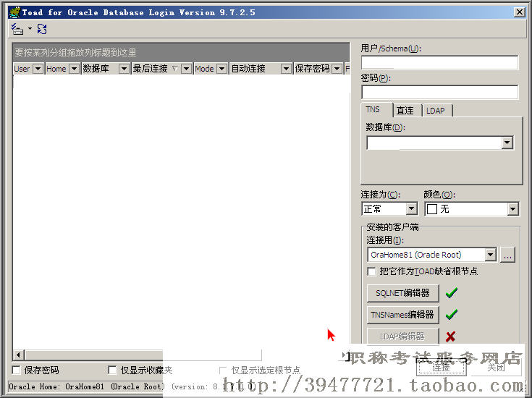Open the SQLNET编辑器 button
The width and height of the screenshot is (532, 398).
coord(402,293)
